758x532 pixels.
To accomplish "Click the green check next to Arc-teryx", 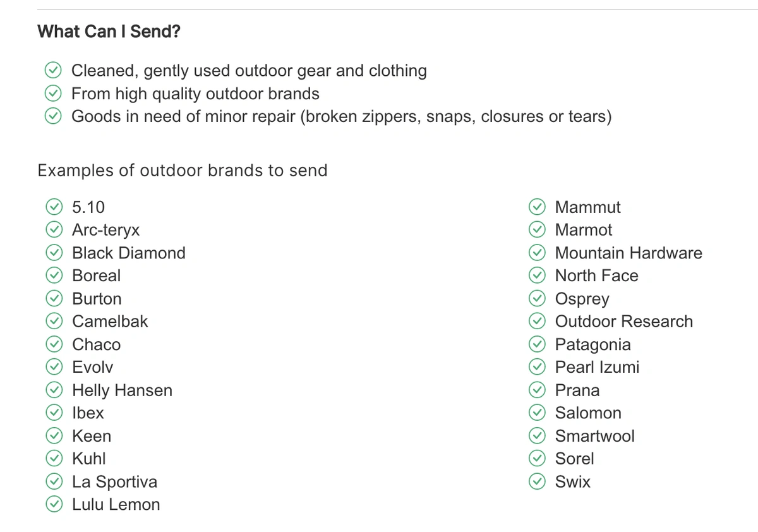I will coord(55,230).
